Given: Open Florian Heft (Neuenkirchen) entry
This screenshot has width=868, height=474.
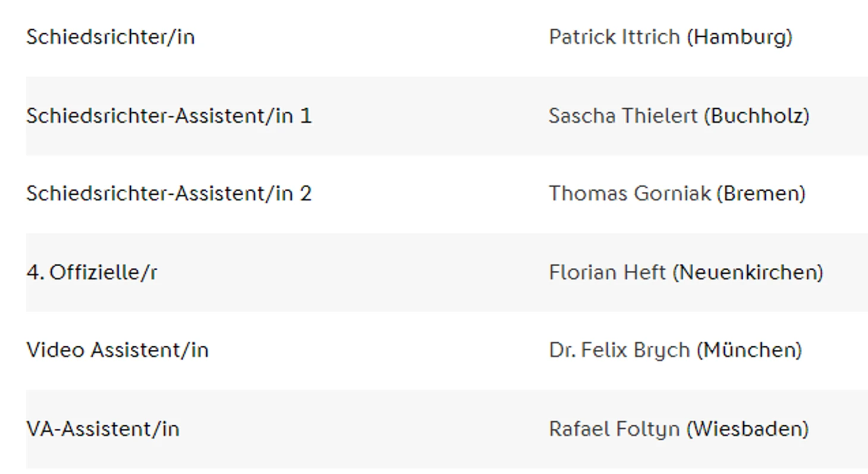Looking at the screenshot, I should coord(686,272).
